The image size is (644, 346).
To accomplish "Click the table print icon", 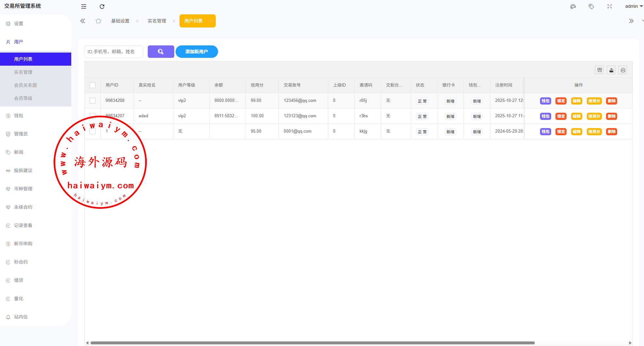I will 623,70.
